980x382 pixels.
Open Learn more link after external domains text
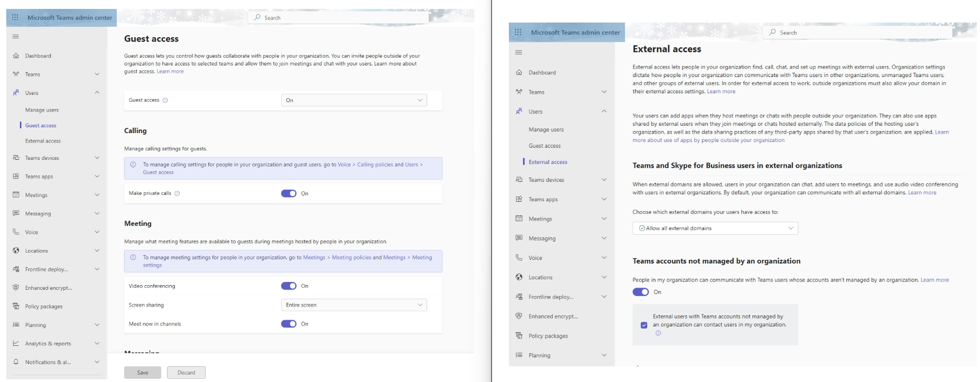pos(922,192)
